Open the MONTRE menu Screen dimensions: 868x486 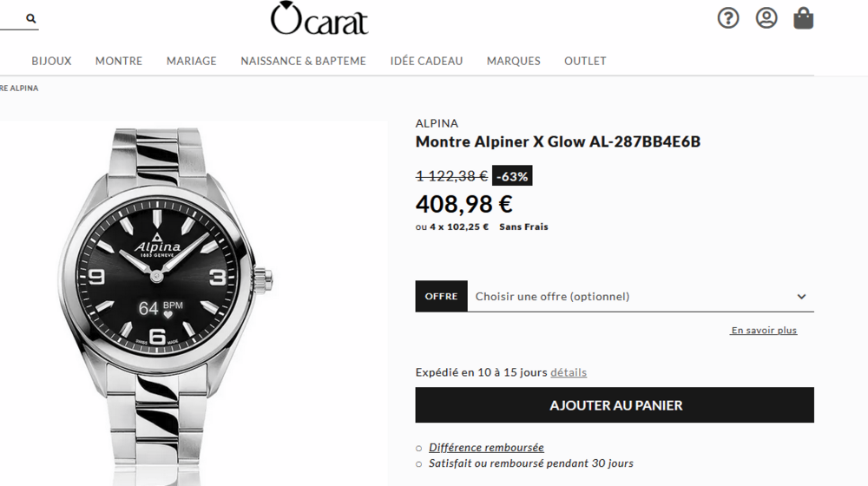(x=119, y=61)
